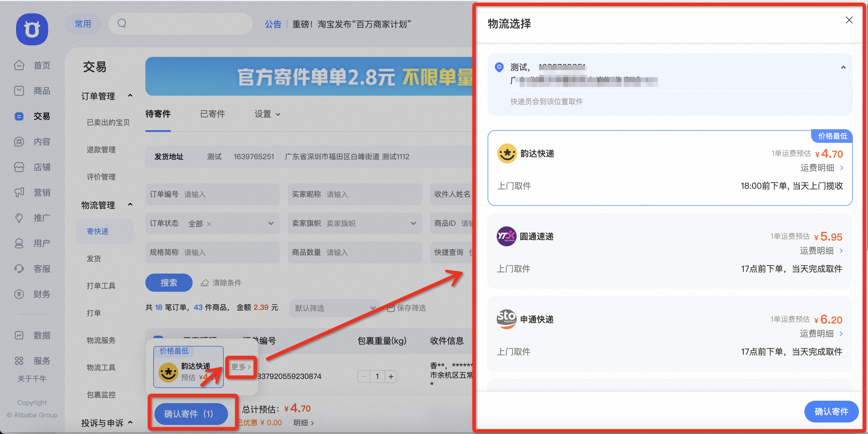Open the 首页 home sidebar icon
This screenshot has width=868, height=434.
[19, 65]
